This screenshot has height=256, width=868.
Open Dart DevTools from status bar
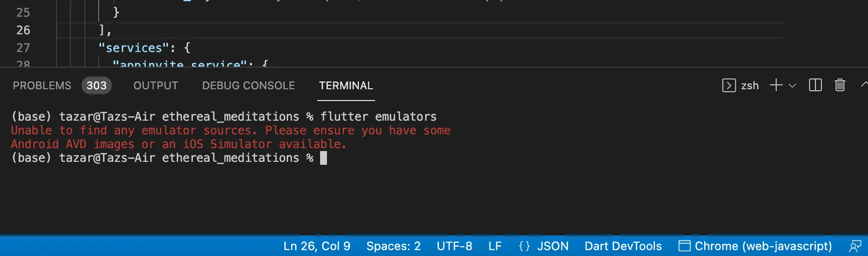(623, 246)
